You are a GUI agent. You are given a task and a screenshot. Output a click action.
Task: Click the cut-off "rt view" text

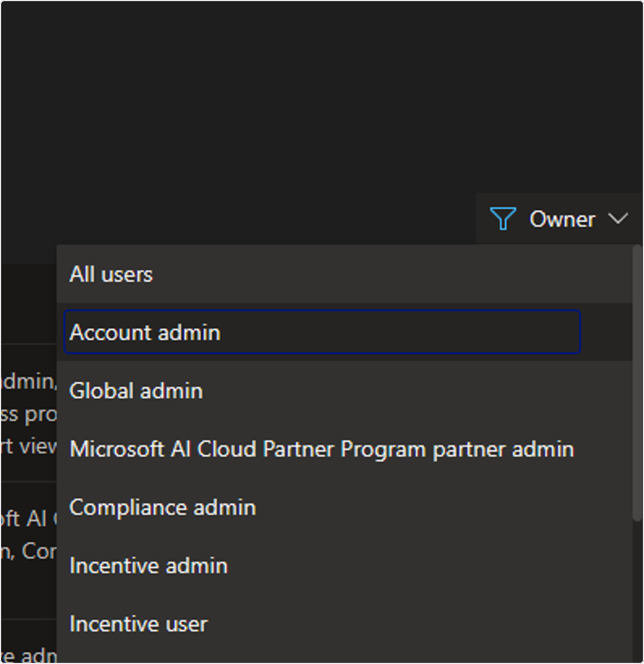coord(28,446)
